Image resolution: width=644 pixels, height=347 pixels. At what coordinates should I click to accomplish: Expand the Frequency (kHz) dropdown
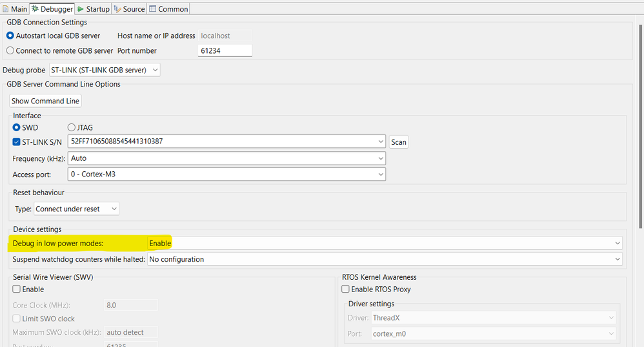(226, 158)
